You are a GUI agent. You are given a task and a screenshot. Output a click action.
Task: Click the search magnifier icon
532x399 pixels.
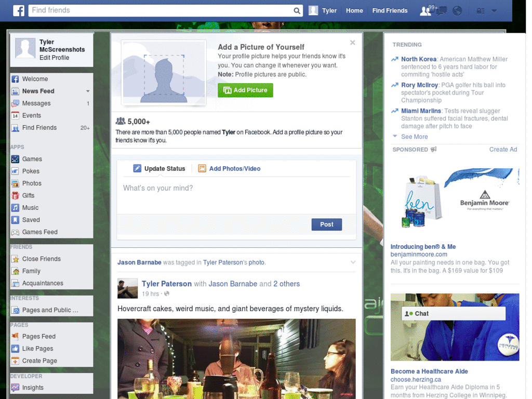297,10
